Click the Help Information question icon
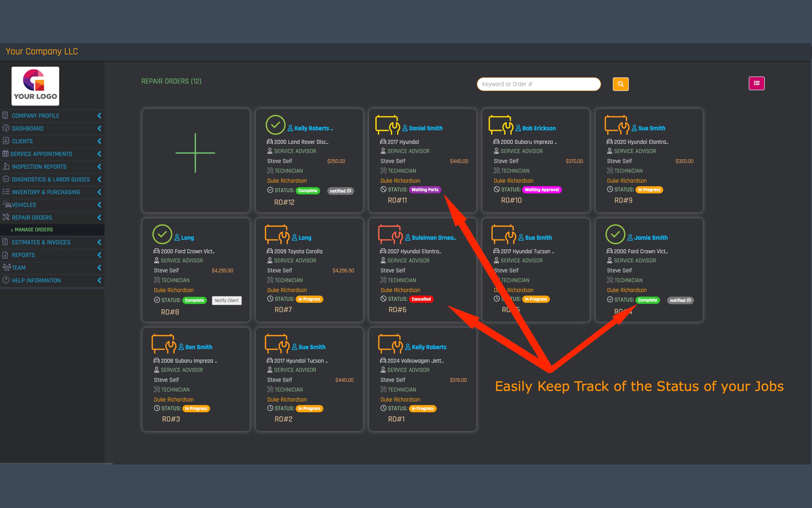 (x=6, y=280)
